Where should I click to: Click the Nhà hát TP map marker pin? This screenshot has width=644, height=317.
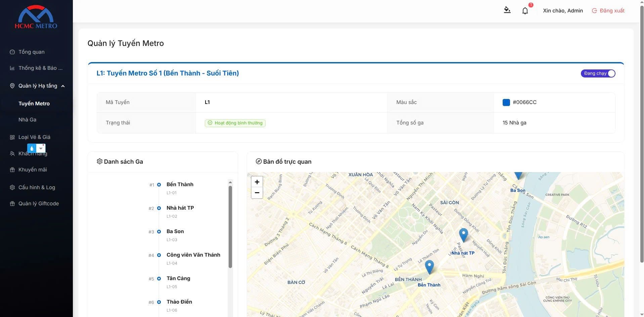(463, 235)
